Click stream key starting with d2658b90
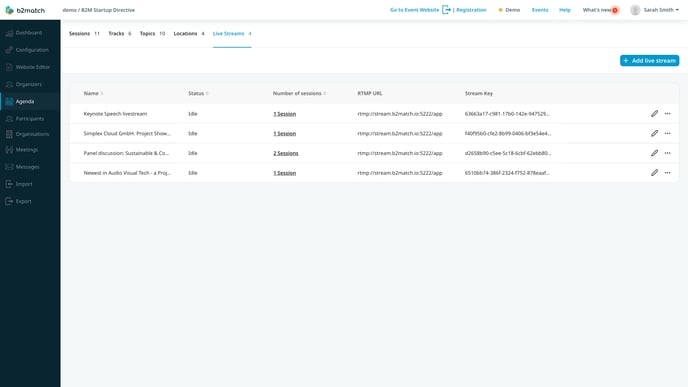This screenshot has width=688, height=387. (508, 153)
